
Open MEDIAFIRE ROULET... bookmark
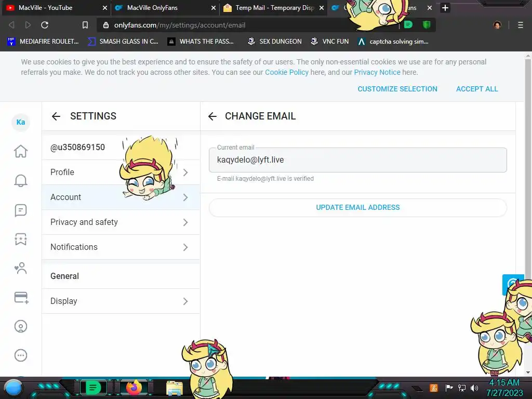click(x=43, y=42)
